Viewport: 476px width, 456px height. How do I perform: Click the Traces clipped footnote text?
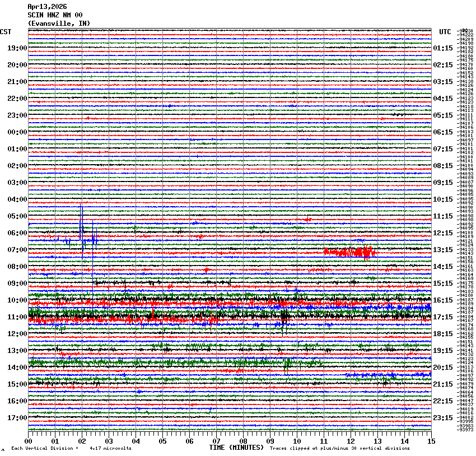tap(339, 448)
